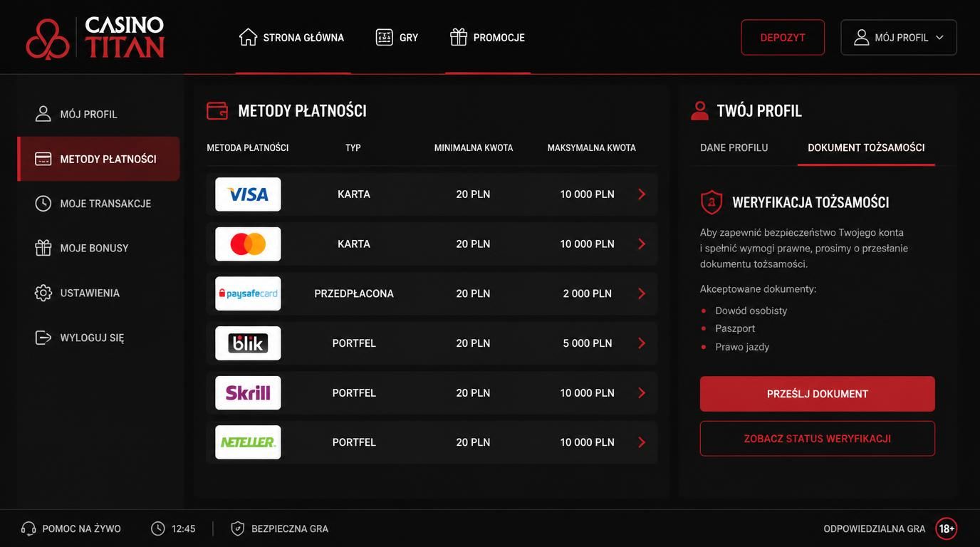This screenshot has height=547, width=980.
Task: Open the Odpowiedzialna Gra link
Action: click(875, 529)
